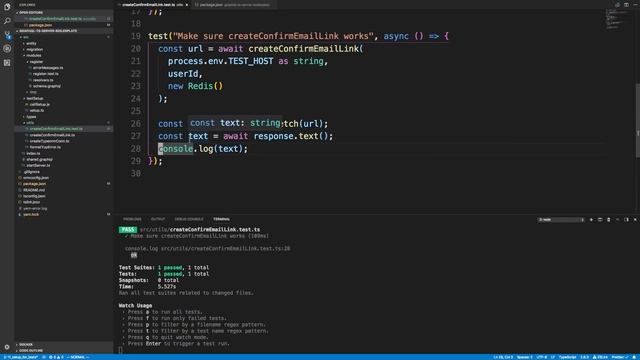Switch to the Terminal panel tab
Image resolution: width=640 pixels, height=360 pixels.
(x=221, y=219)
